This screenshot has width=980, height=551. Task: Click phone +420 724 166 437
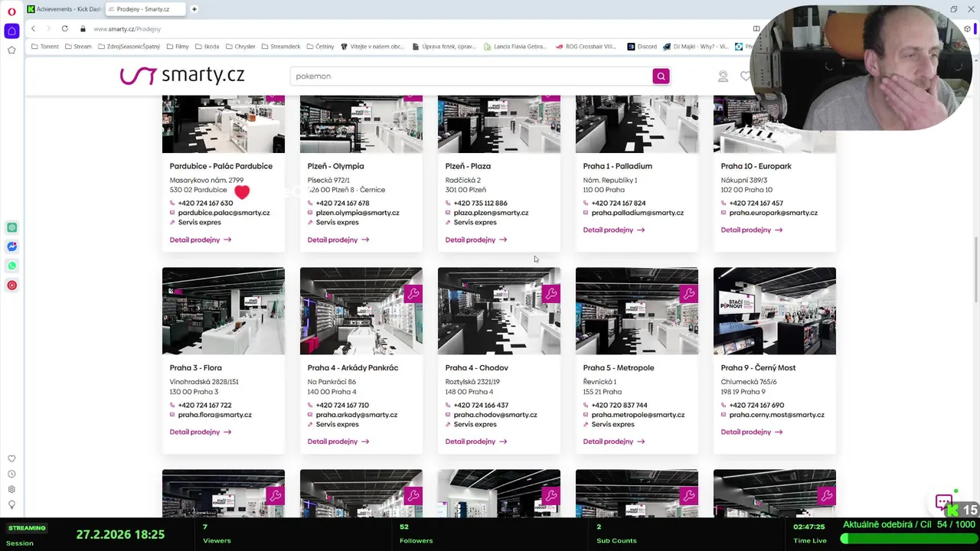click(x=481, y=406)
